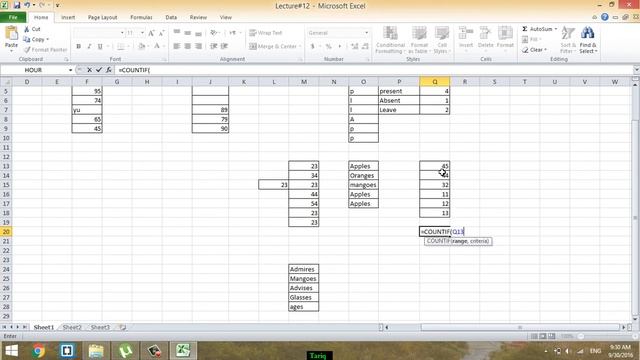Switch to the Sheet2 worksheet tab
Image resolution: width=640 pixels, height=360 pixels.
coord(72,327)
